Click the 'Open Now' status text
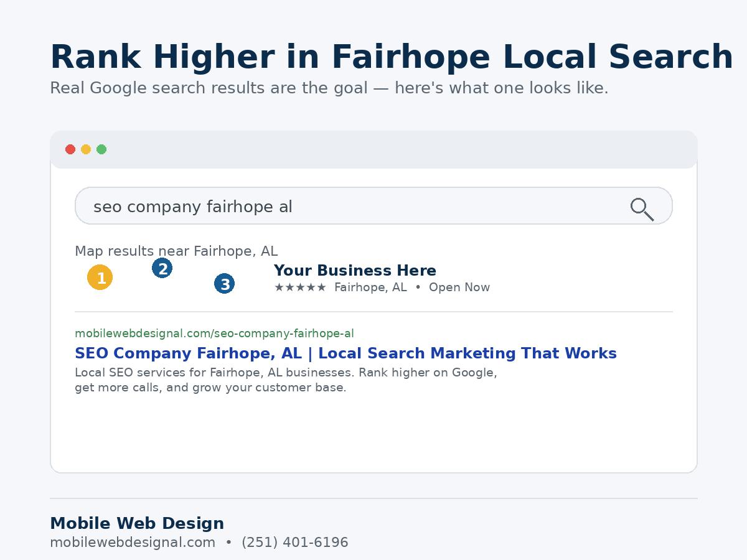 click(x=459, y=287)
